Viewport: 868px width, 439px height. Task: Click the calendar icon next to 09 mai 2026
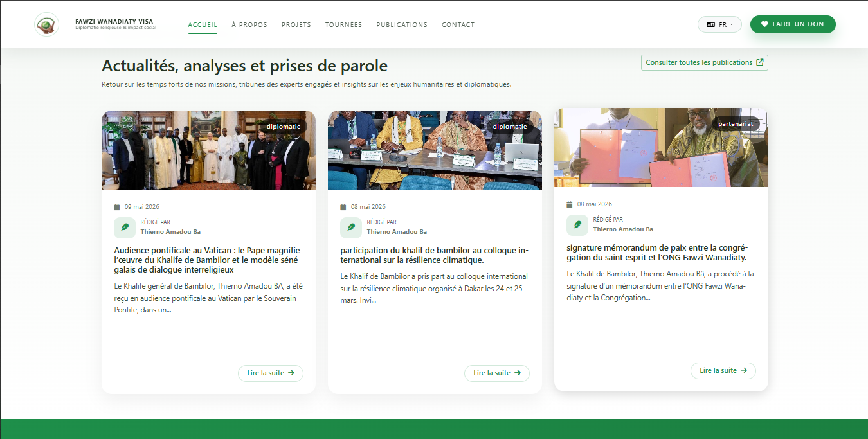point(117,207)
